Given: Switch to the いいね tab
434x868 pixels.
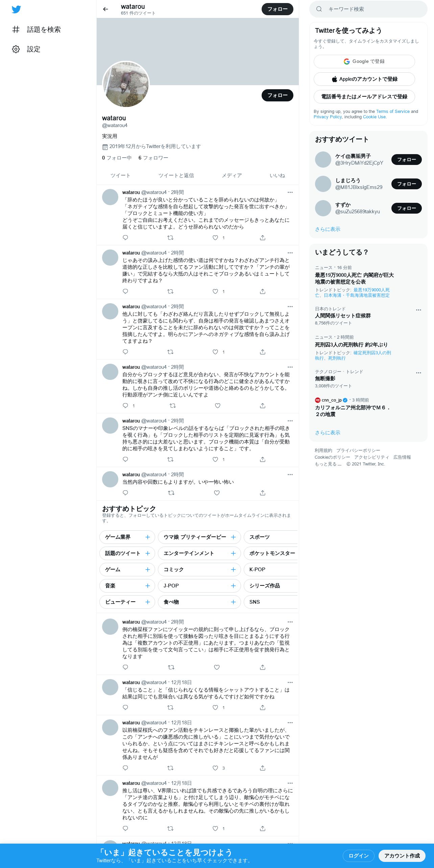Looking at the screenshot, I should tap(277, 175).
